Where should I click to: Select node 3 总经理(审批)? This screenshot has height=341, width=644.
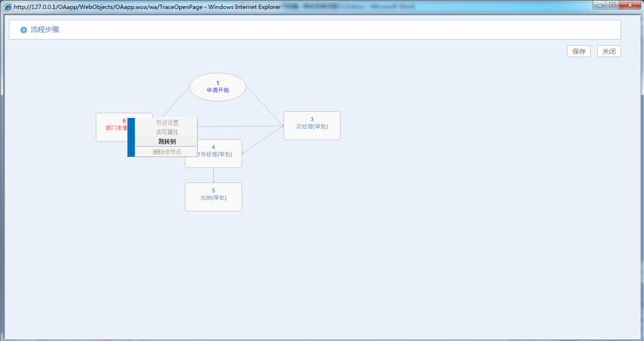coord(312,126)
